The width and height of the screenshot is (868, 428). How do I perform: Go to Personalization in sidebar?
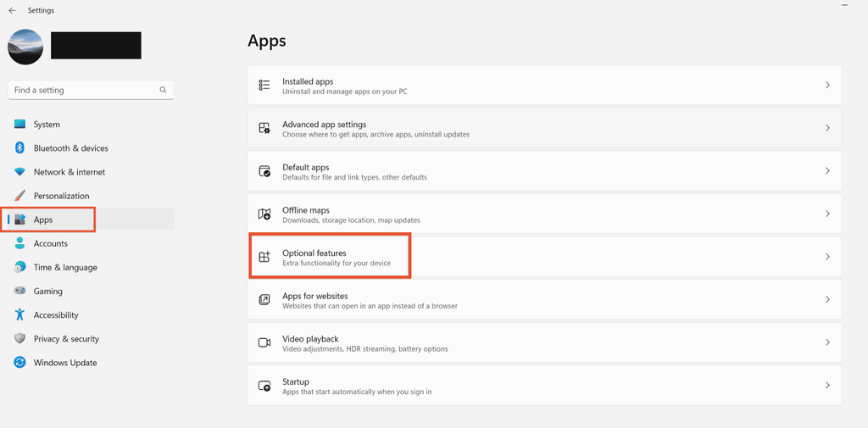[x=61, y=196]
